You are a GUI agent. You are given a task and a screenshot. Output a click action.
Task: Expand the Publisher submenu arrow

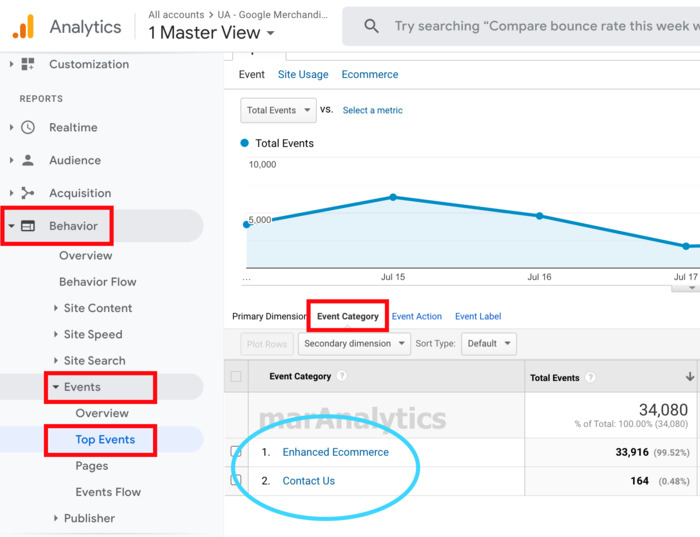(x=56, y=518)
